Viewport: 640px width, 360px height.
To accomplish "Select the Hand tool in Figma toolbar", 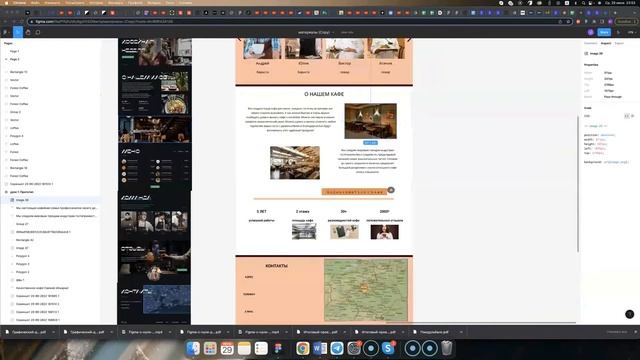I will click(x=28, y=32).
